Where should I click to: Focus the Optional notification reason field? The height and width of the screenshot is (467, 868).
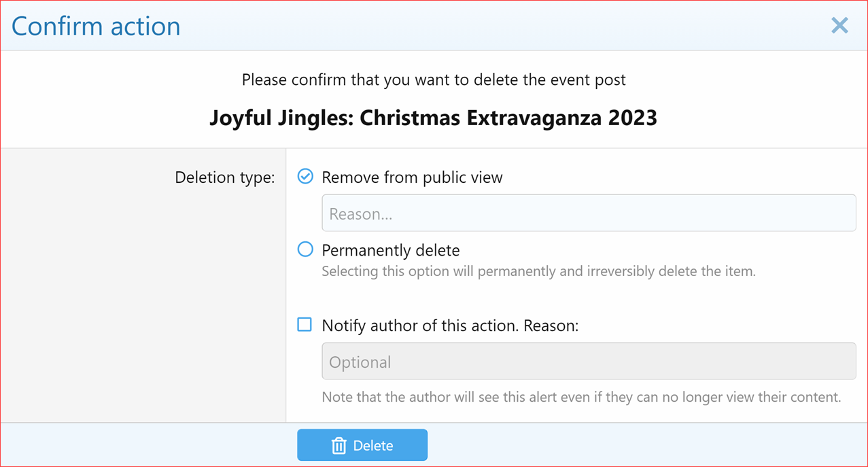[588, 361]
